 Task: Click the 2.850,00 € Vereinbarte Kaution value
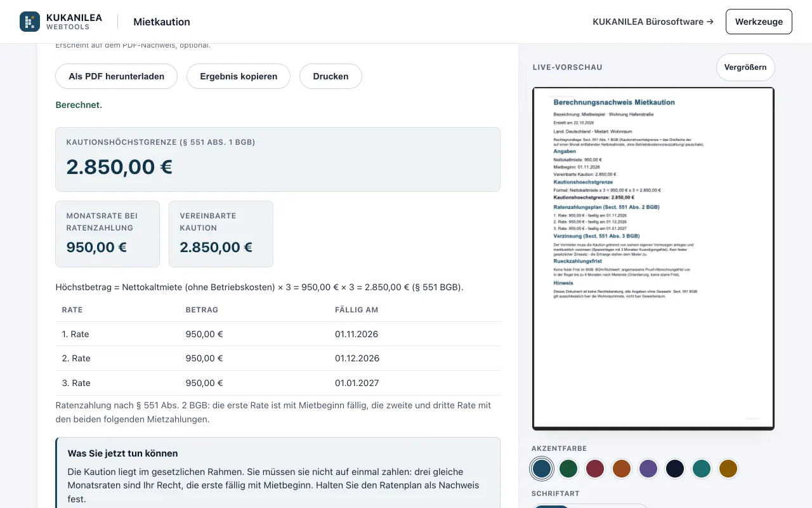(x=216, y=248)
